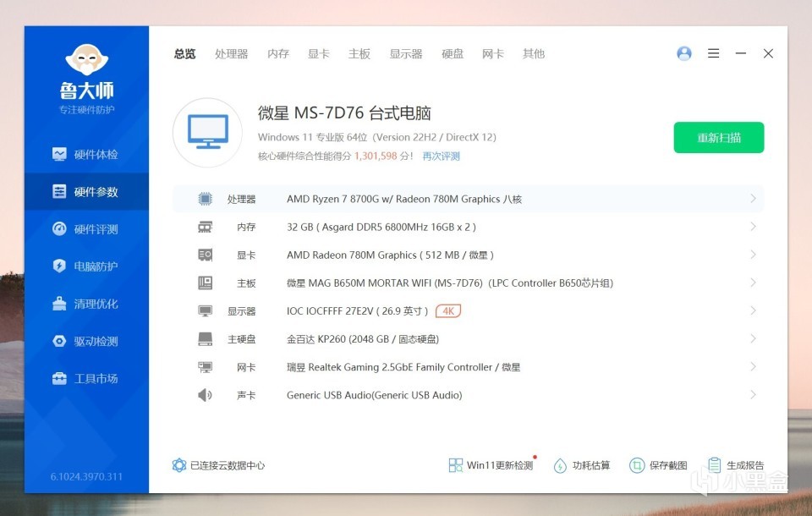This screenshot has height=516, width=812.
Task: Click the user account avatar icon
Action: click(684, 53)
